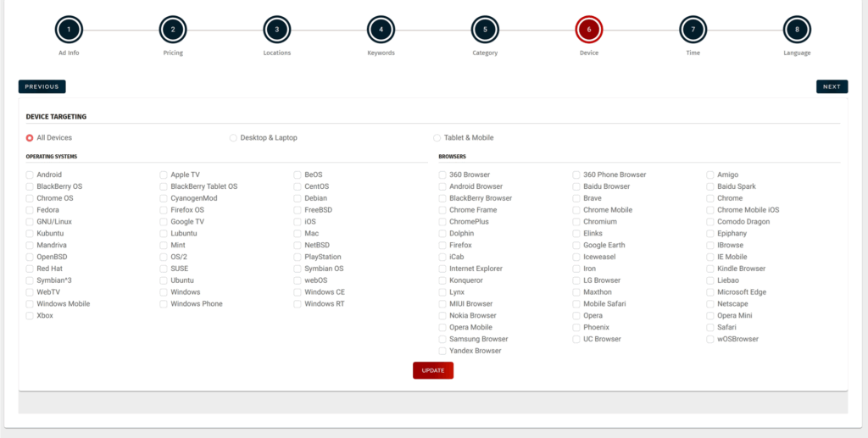Screen dimensions: 868x438
Task: Open step 8 Language
Action: coord(797,30)
